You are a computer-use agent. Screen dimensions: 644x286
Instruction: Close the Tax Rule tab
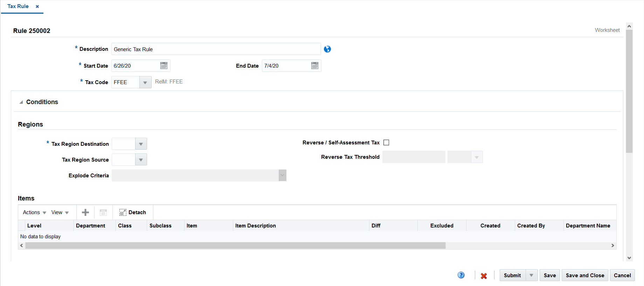pos(37,6)
